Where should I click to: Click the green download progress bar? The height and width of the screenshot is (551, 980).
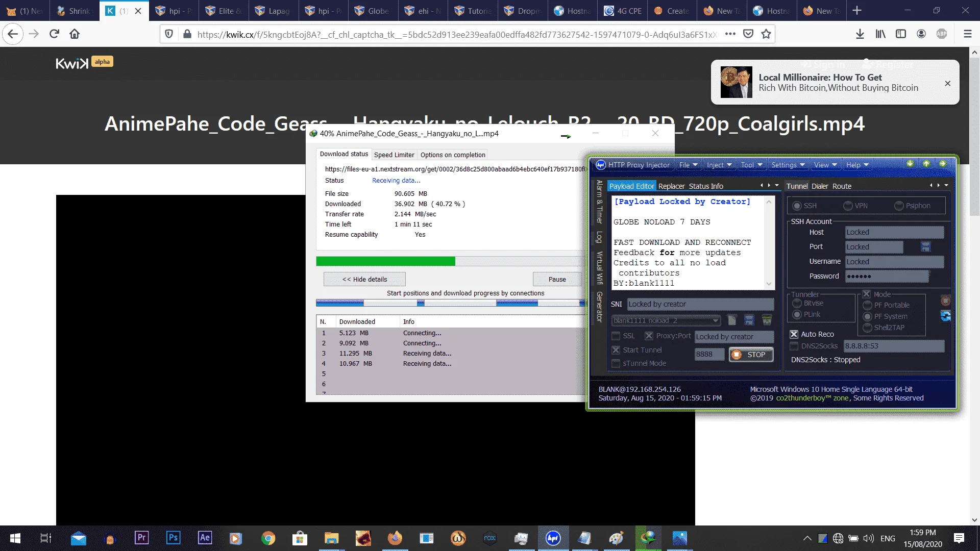[x=385, y=261]
